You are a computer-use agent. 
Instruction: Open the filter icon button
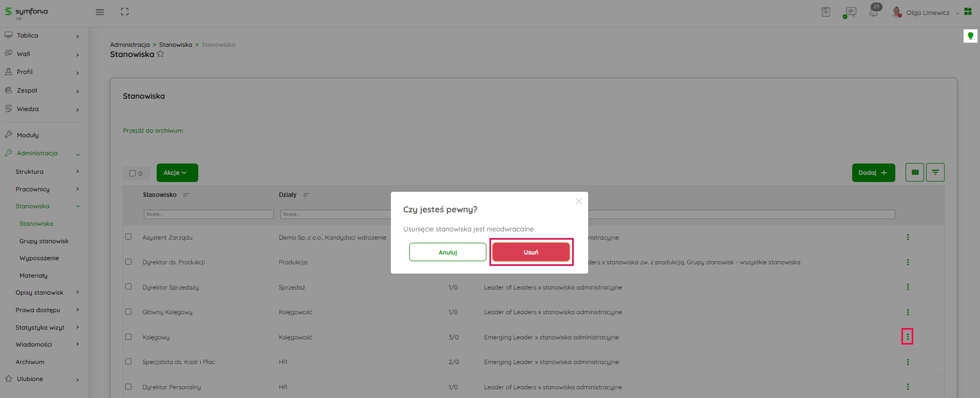[935, 173]
